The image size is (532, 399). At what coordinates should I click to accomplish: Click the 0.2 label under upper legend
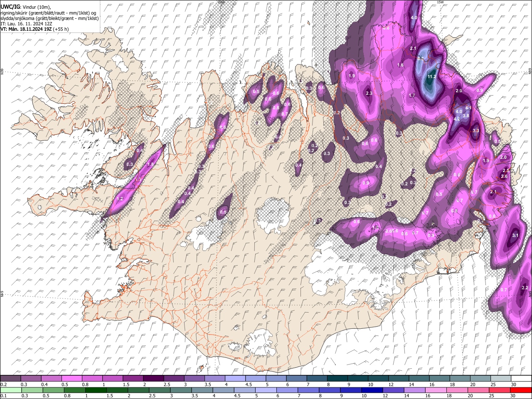(3, 384)
